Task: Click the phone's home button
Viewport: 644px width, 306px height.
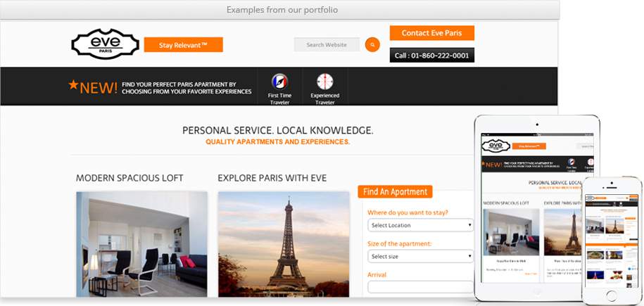Action: click(x=612, y=295)
